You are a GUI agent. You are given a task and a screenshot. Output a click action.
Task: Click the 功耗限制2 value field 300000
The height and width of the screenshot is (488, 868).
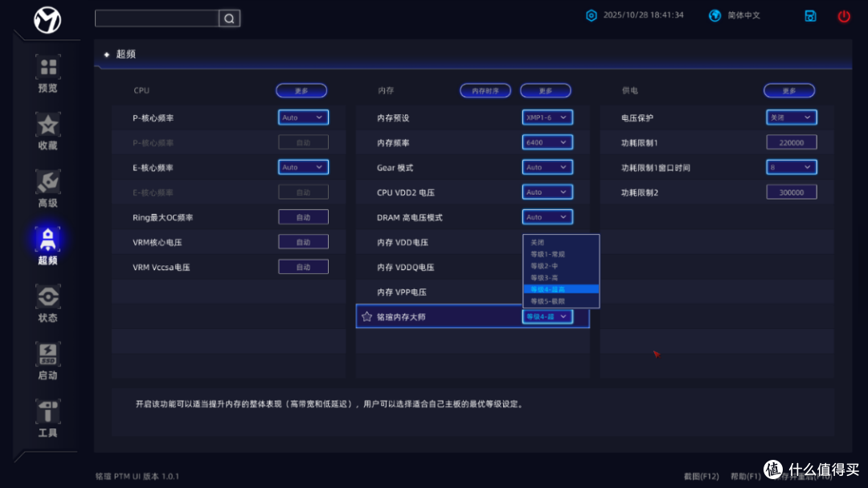[791, 192]
